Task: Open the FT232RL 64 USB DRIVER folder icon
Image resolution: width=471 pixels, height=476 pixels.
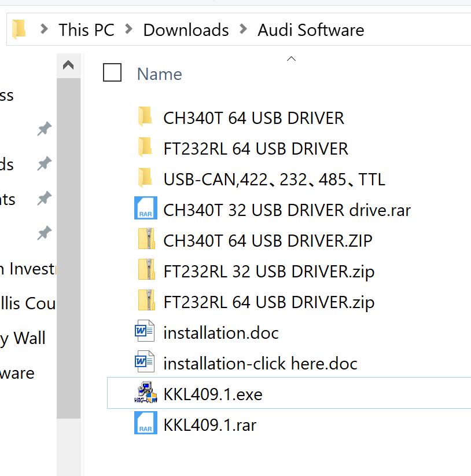Action: pyautogui.click(x=145, y=147)
